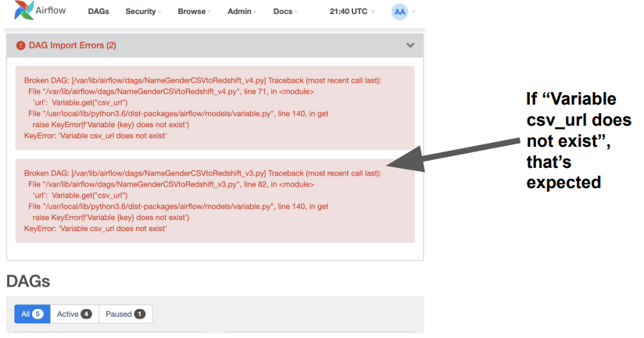This screenshot has height=338, width=644.
Task: Click the Airflow brand name text
Action: coord(51,10)
